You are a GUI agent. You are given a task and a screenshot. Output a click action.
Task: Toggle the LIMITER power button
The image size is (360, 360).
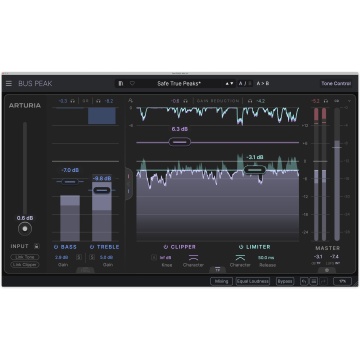241,247
